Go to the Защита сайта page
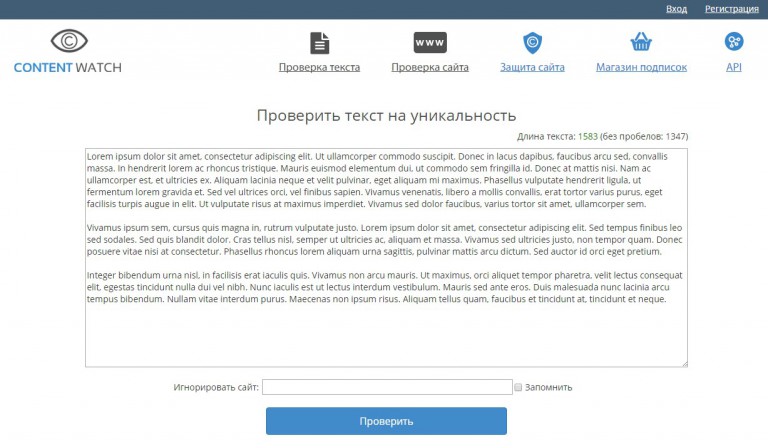Screen dimensions: 768x448 point(532,67)
